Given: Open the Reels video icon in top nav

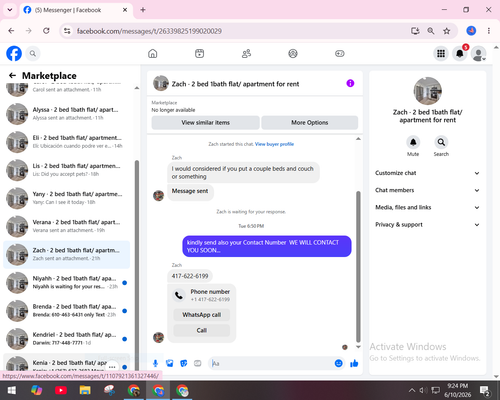Looking at the screenshot, I should pyautogui.click(x=199, y=53).
